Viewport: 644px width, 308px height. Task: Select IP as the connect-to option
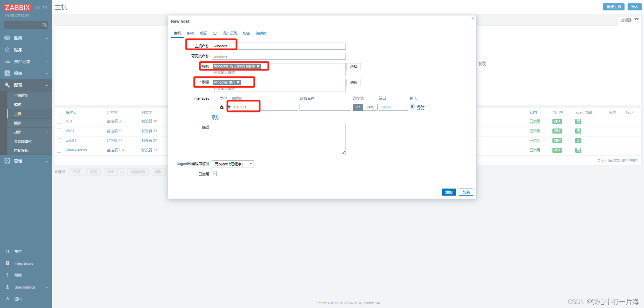click(x=358, y=107)
